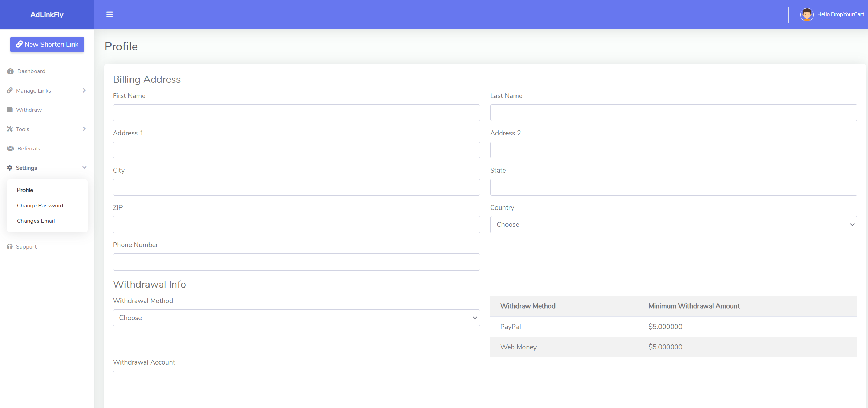Open the Withdrawal Method dropdown
The height and width of the screenshot is (408, 868).
pyautogui.click(x=296, y=318)
